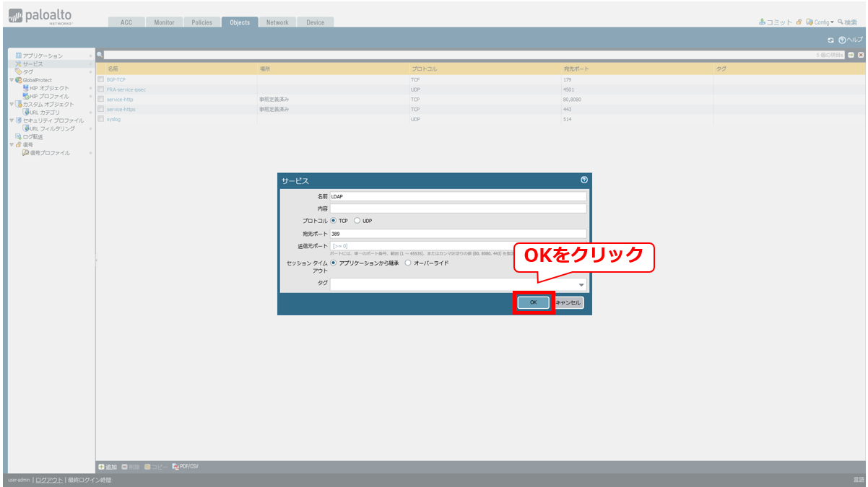Image resolution: width=868 pixels, height=487 pixels.
Task: Select アプリケーションから継承 timeout option
Action: pos(334,263)
